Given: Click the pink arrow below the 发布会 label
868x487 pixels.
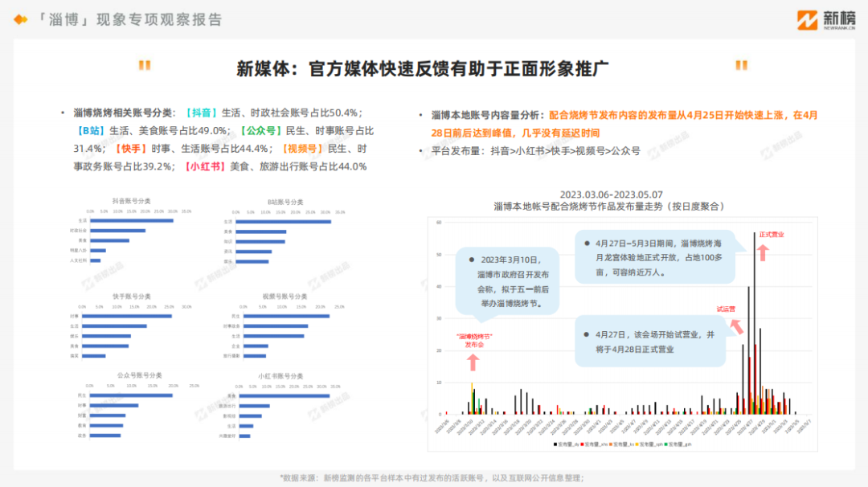Looking at the screenshot, I should pos(473,362).
